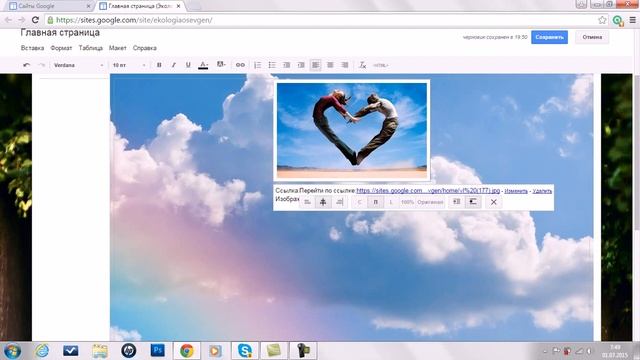Screen dimensions: 640x360
Task: Align image left in image toolbar
Action: point(307,202)
